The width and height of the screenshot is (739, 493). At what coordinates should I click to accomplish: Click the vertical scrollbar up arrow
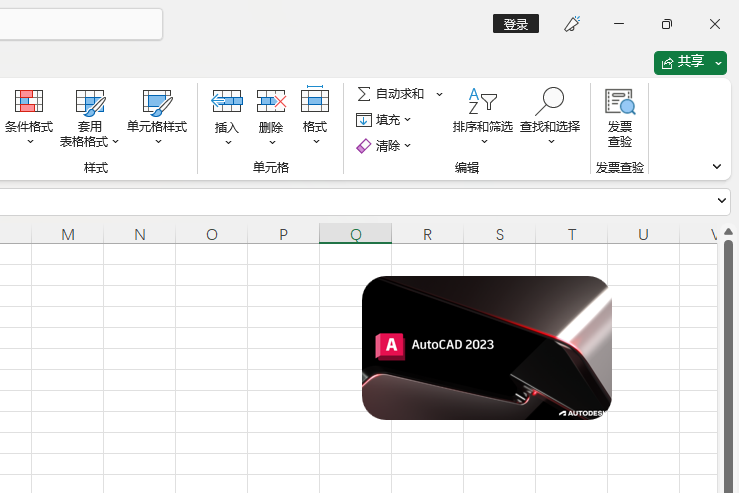click(728, 231)
